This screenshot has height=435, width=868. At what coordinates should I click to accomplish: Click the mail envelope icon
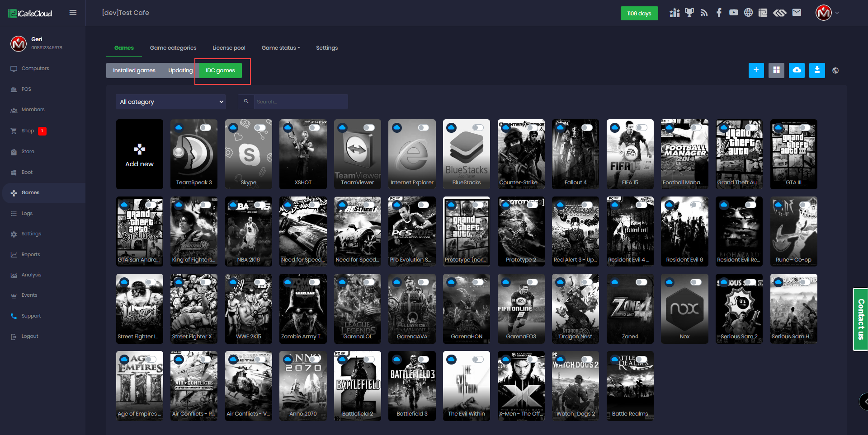point(797,13)
